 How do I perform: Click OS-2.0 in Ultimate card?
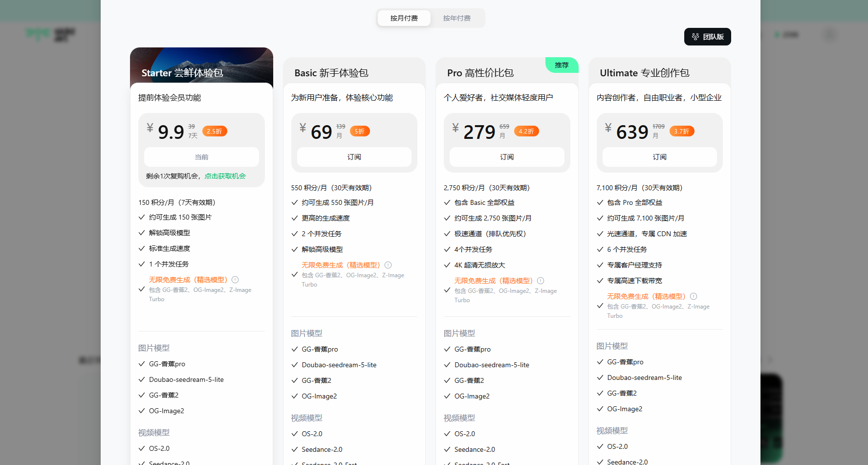tap(618, 446)
